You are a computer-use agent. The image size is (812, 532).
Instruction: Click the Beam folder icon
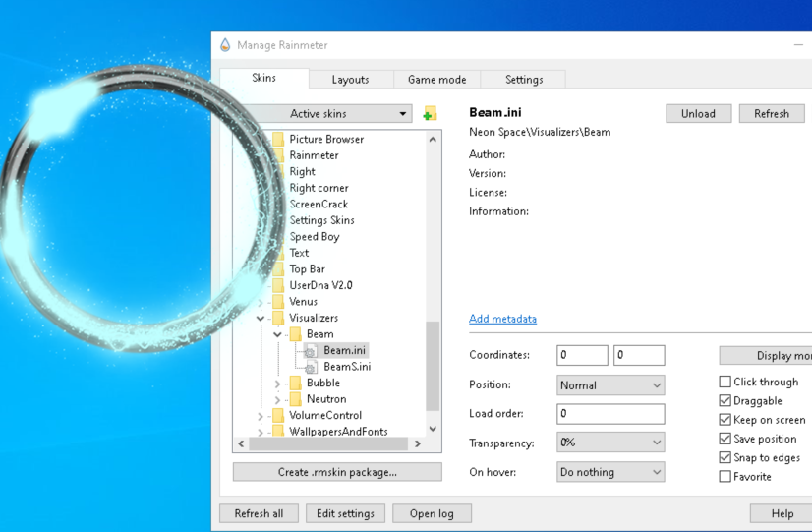(x=295, y=334)
